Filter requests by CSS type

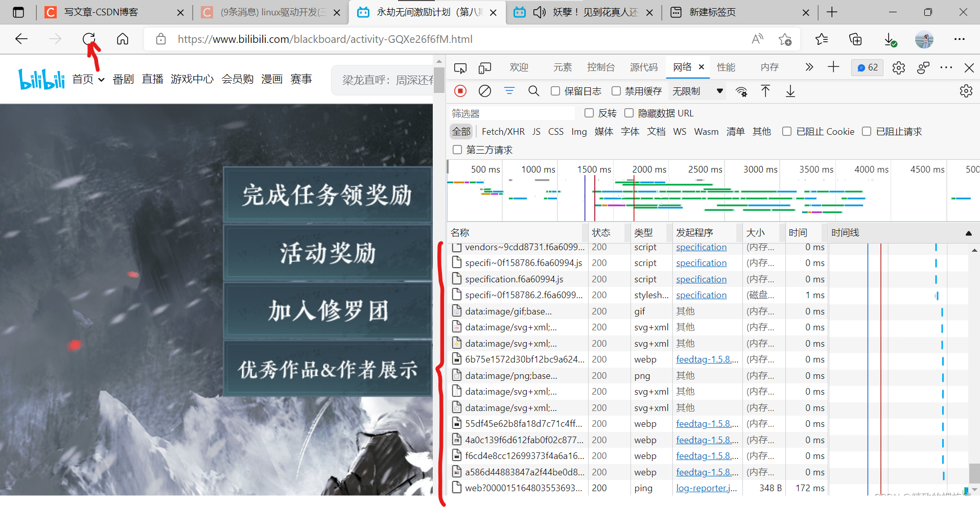[x=555, y=132]
